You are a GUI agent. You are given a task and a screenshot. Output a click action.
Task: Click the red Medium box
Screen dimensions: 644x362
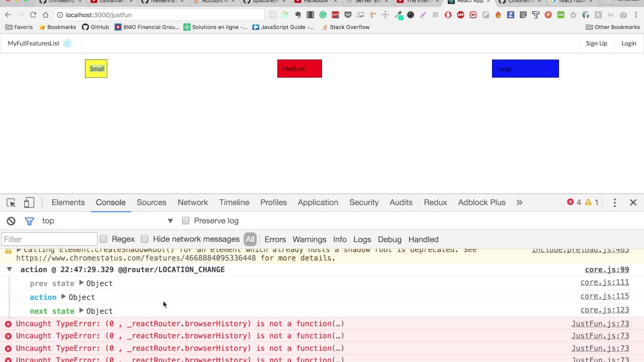(299, 69)
